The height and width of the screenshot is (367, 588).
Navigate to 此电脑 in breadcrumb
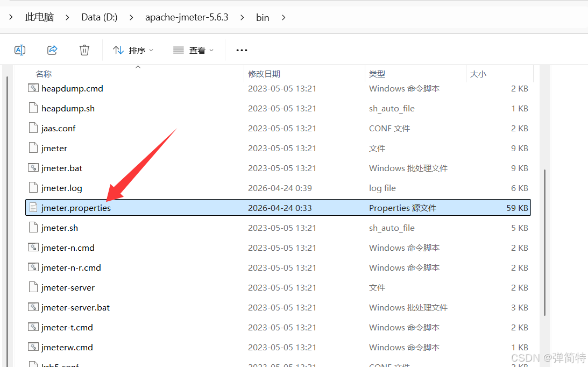pos(40,17)
